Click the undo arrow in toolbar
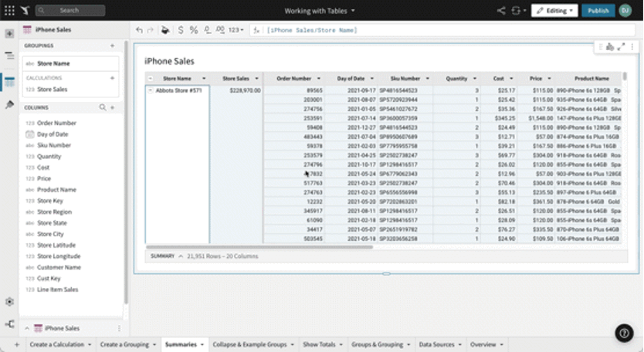644x352 pixels. tap(139, 30)
